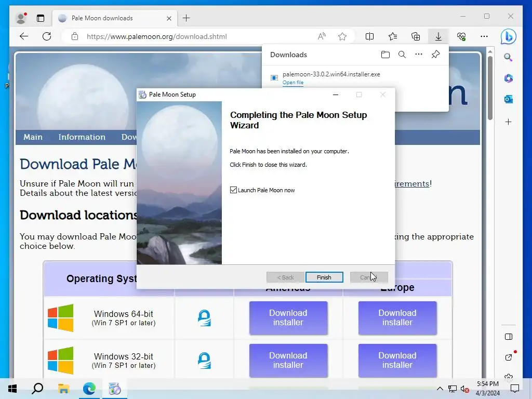Toggle the Downloads toolbar button
The image size is (532, 399).
pyautogui.click(x=438, y=36)
